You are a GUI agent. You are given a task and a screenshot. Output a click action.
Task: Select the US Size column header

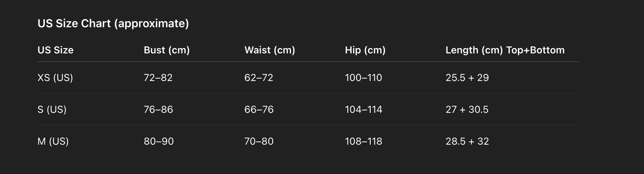[55, 50]
